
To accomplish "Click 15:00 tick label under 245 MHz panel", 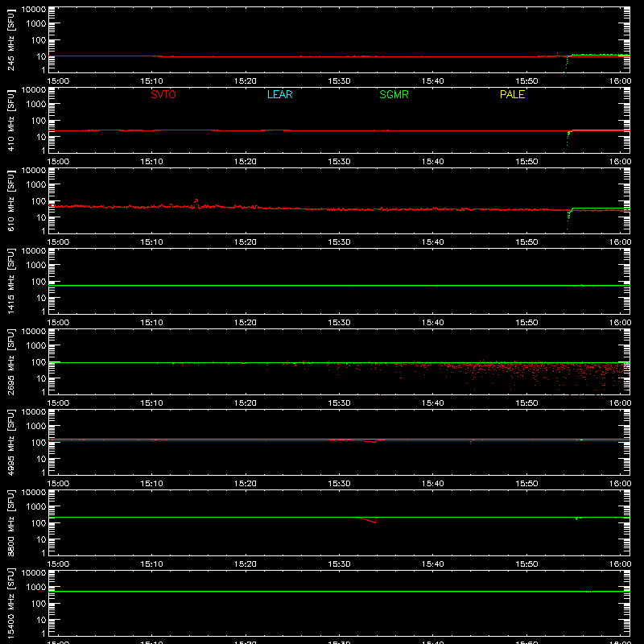I will 58,81.
